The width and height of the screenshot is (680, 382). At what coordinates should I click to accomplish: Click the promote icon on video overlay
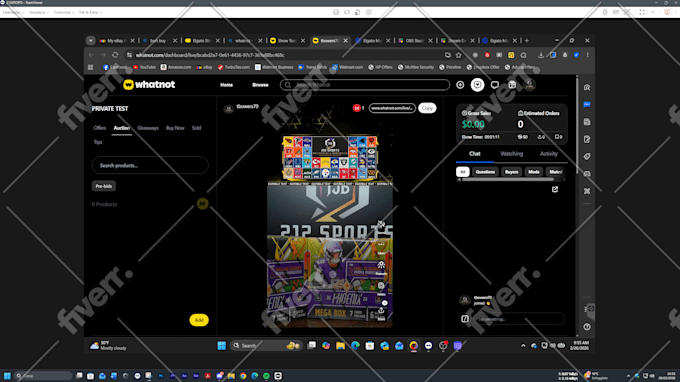point(381,265)
